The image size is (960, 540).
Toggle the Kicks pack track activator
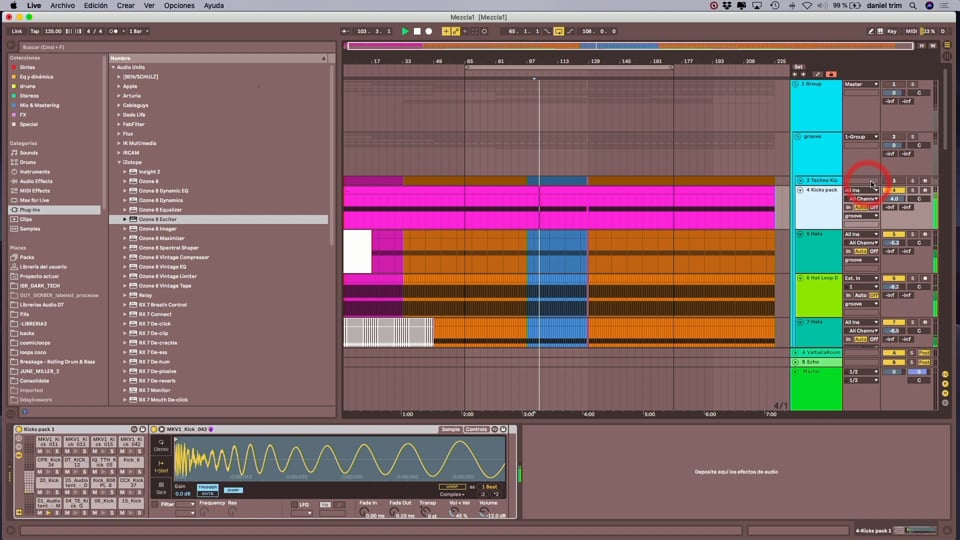tap(893, 190)
